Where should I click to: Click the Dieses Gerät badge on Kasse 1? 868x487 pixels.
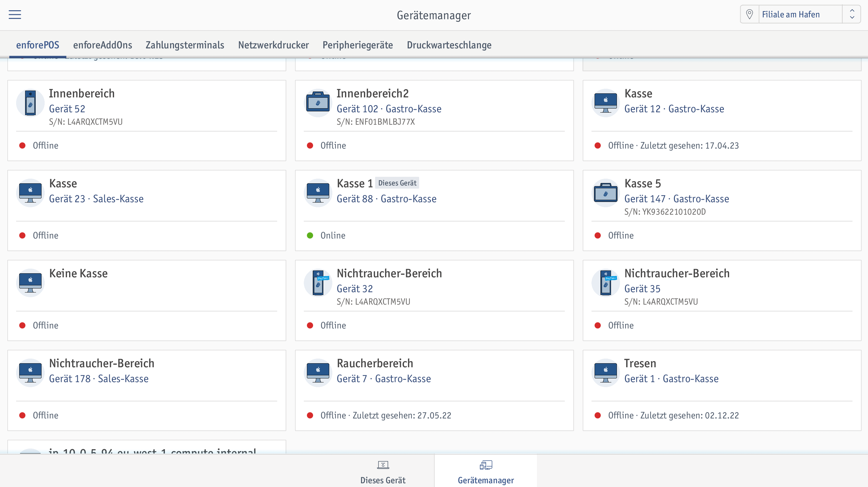pos(397,183)
